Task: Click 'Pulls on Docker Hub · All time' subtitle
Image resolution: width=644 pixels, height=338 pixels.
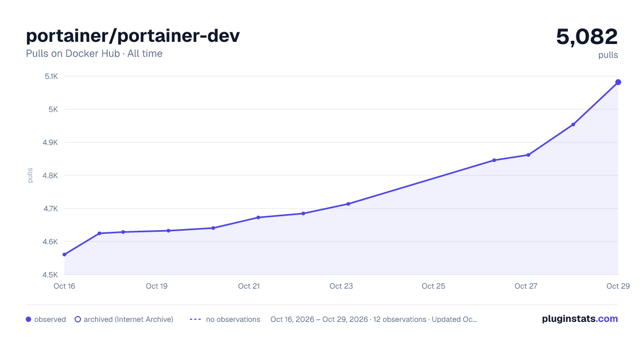Action: [x=94, y=54]
